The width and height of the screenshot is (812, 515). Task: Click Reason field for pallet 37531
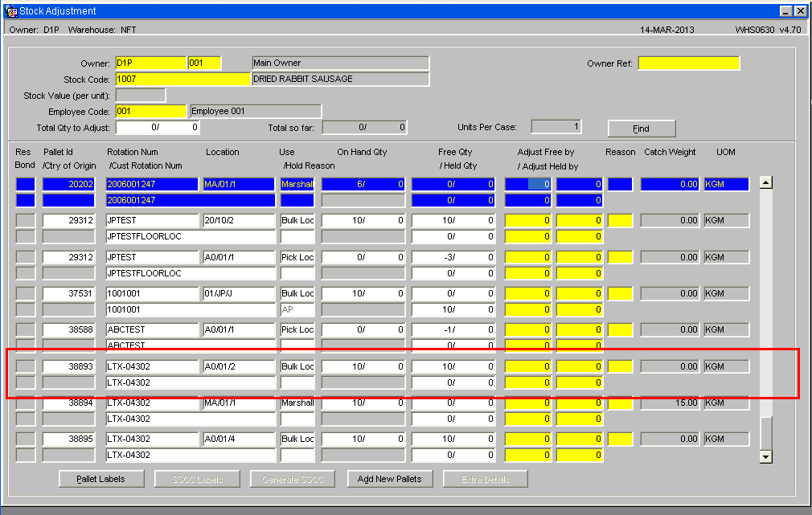point(620,293)
